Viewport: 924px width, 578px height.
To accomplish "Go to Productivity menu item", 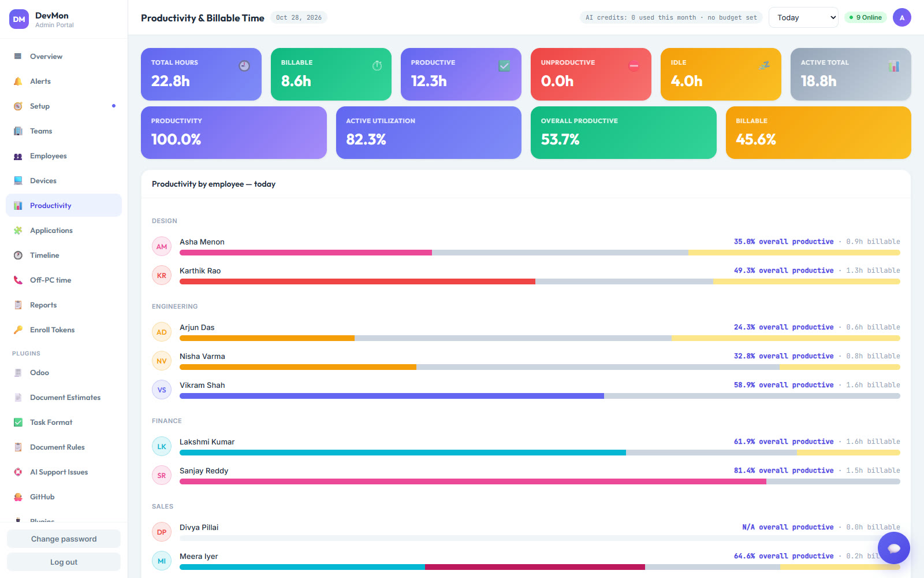I will point(64,205).
